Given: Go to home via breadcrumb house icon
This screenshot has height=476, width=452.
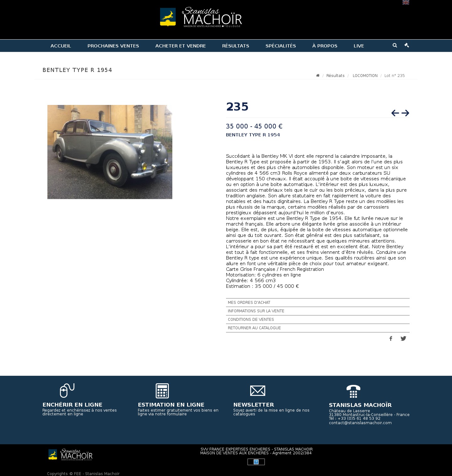Looking at the screenshot, I should (318, 75).
